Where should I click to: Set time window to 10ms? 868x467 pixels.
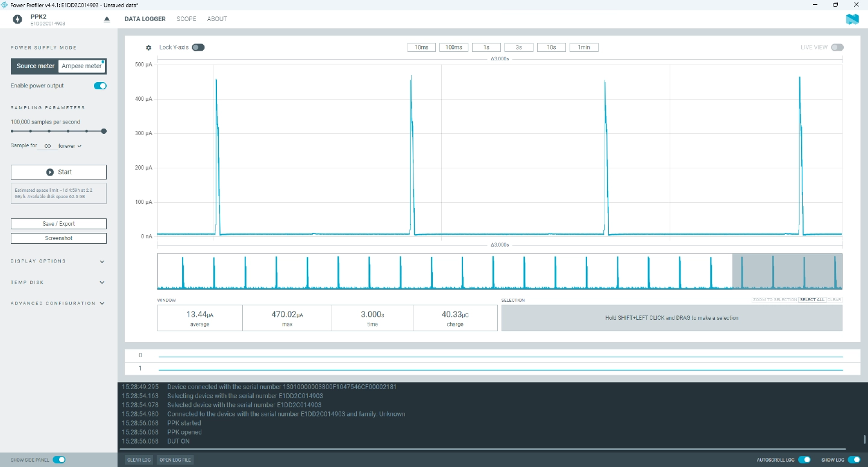pos(421,47)
